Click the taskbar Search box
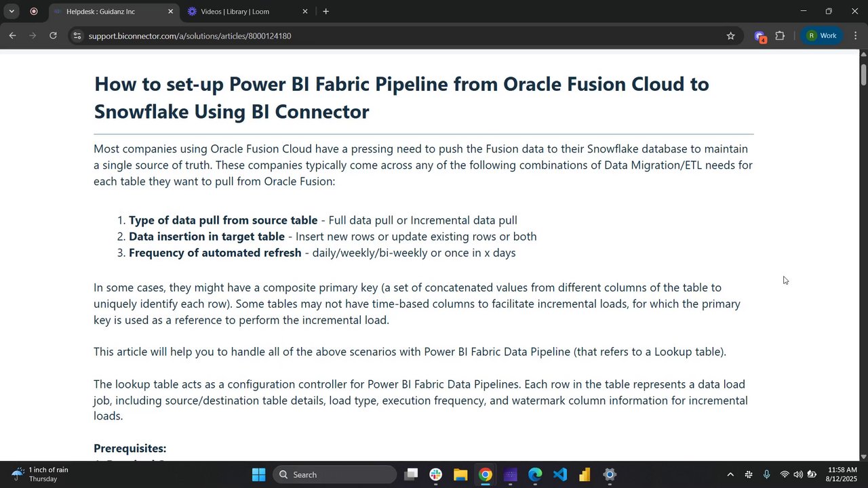The width and height of the screenshot is (868, 488). tap(335, 474)
